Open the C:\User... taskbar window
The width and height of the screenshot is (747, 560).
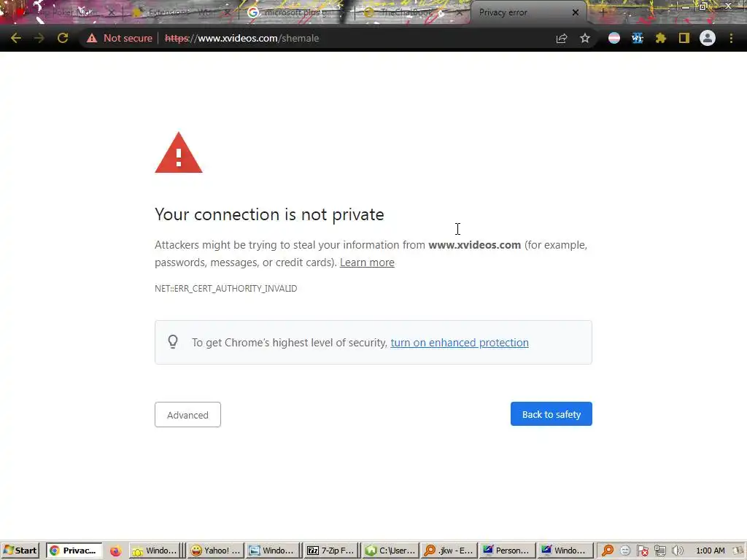click(x=390, y=551)
